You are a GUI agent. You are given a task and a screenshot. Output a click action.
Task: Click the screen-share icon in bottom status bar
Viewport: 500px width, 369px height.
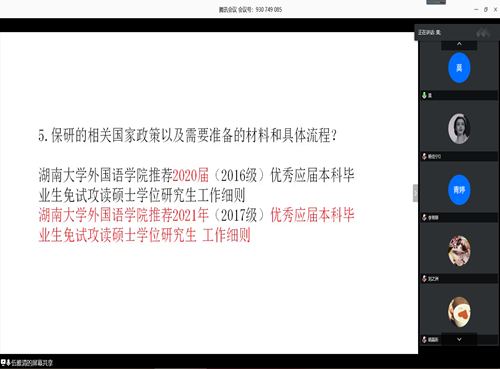pos(3,362)
